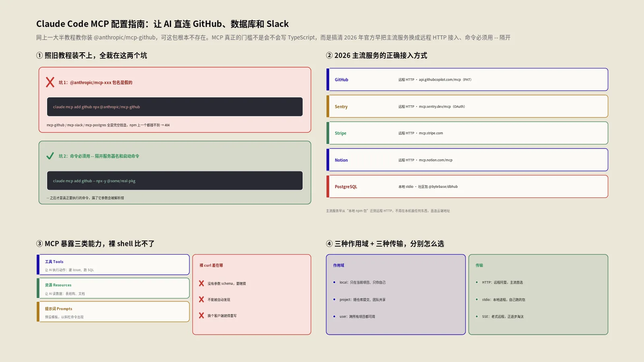Click the bullet dot before user scope
This screenshot has width=644, height=362.
pyautogui.click(x=334, y=317)
